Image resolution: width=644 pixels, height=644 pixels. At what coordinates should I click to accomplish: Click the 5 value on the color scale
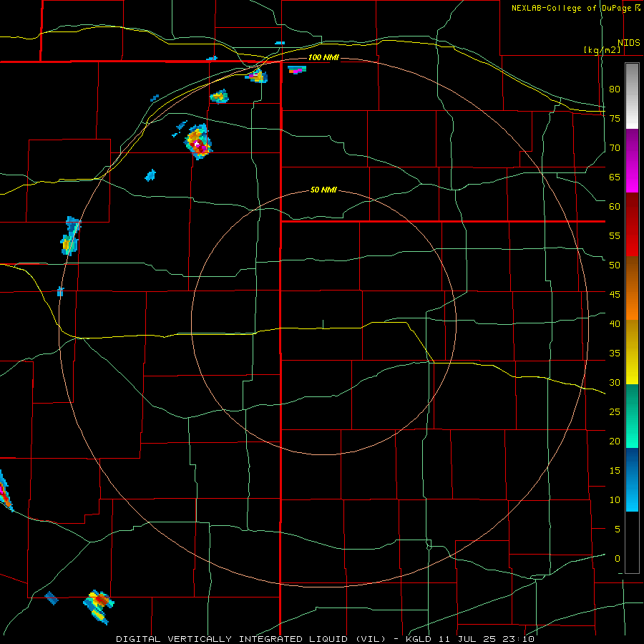click(618, 529)
